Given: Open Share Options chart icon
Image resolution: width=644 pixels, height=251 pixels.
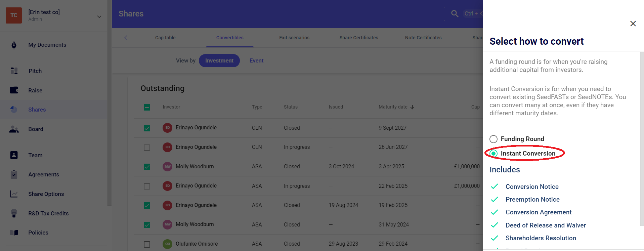Looking at the screenshot, I should click(14, 194).
